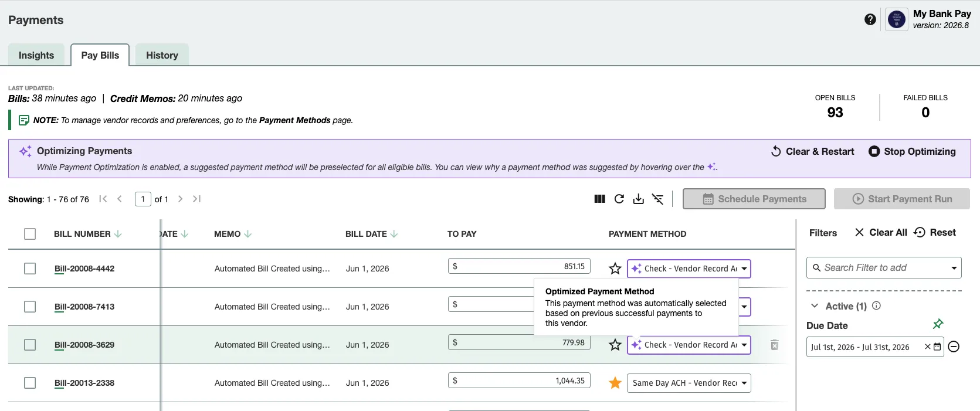Click Stop Optimizing button
Viewport: 980px width, 411px height.
click(x=912, y=151)
